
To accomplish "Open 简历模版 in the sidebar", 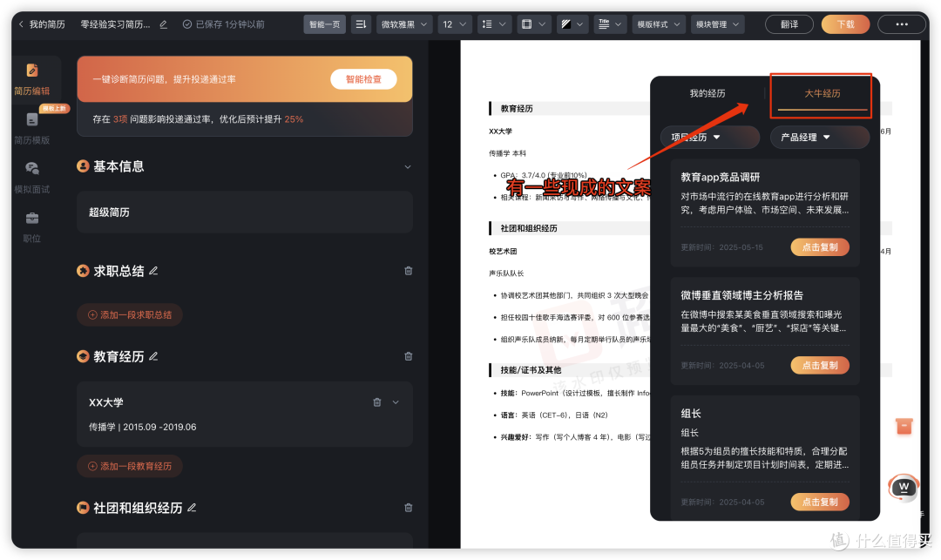I will tap(32, 128).
